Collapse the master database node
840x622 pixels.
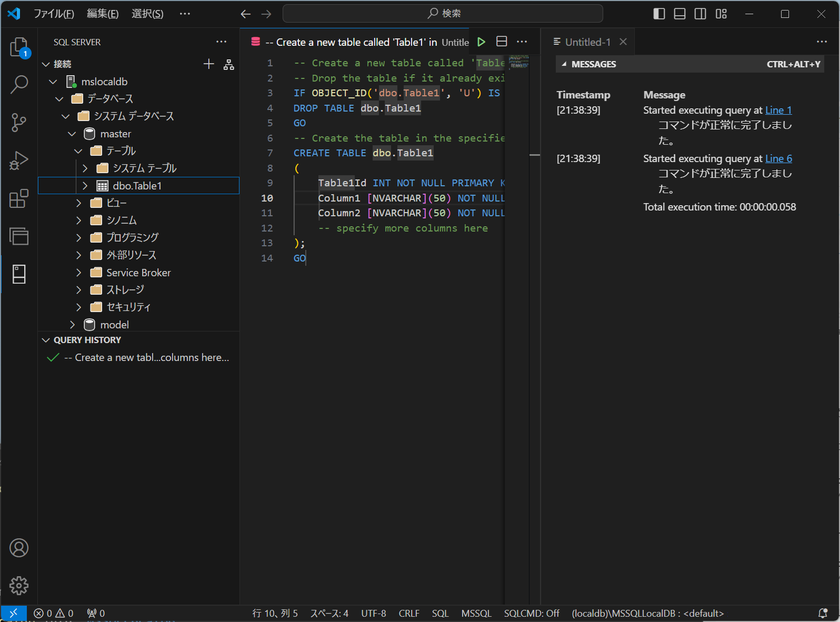point(72,134)
